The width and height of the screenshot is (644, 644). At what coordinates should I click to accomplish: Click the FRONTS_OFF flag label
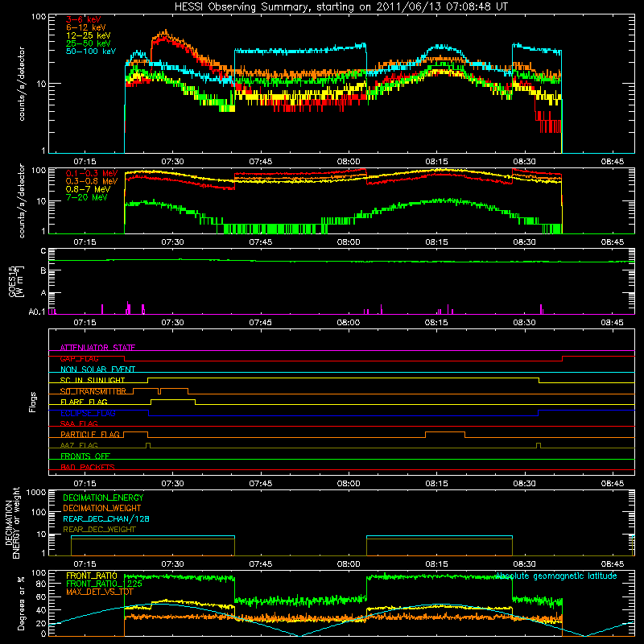pyautogui.click(x=85, y=456)
